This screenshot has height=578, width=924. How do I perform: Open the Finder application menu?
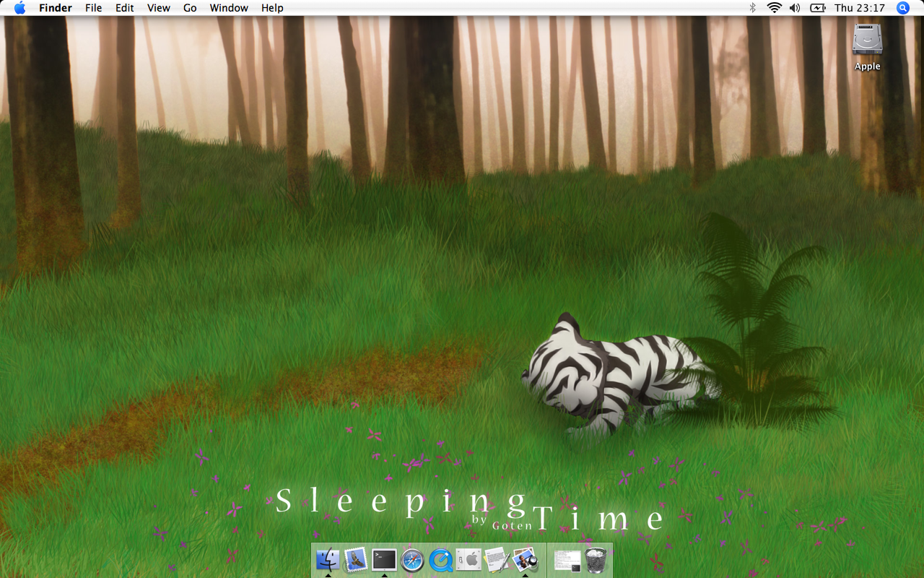click(x=55, y=8)
